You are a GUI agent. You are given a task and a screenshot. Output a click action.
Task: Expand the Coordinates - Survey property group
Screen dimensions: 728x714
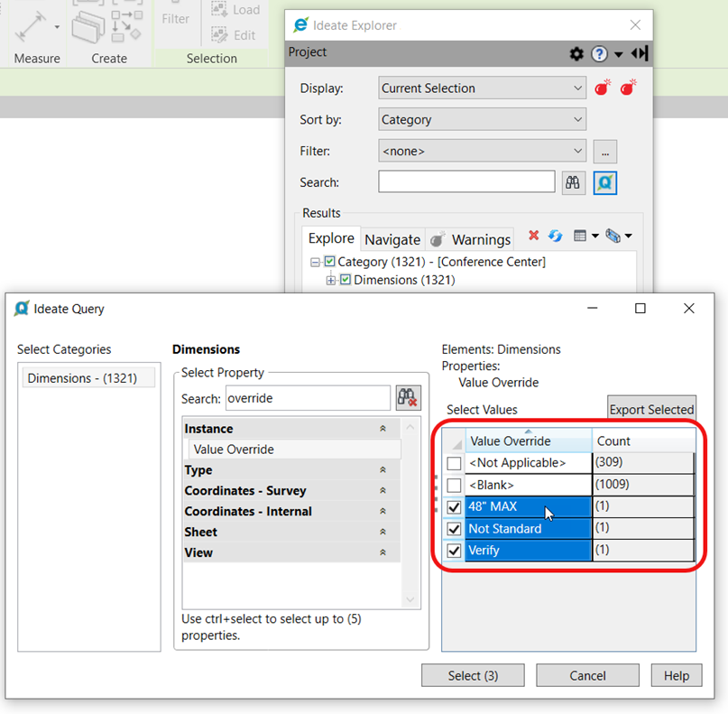click(382, 490)
